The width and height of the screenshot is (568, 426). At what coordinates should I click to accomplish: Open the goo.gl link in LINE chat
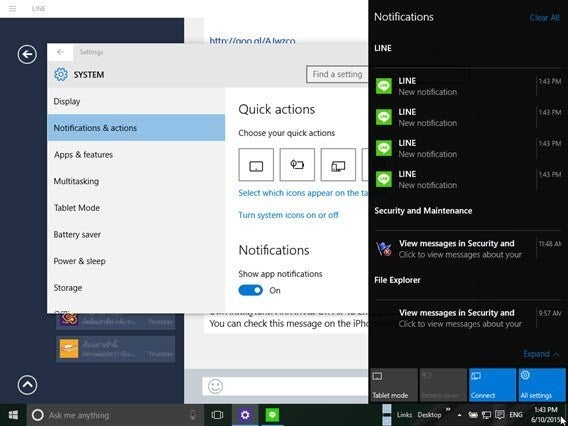point(252,41)
